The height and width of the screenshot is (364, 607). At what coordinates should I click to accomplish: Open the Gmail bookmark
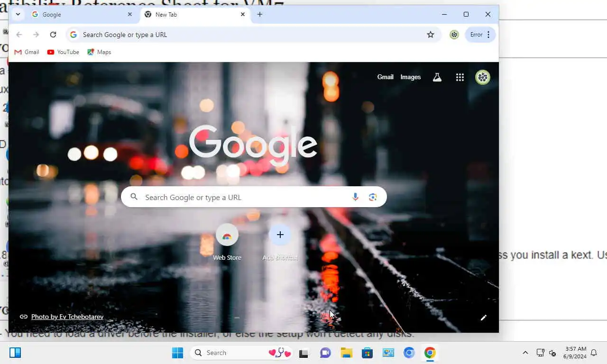(x=27, y=52)
